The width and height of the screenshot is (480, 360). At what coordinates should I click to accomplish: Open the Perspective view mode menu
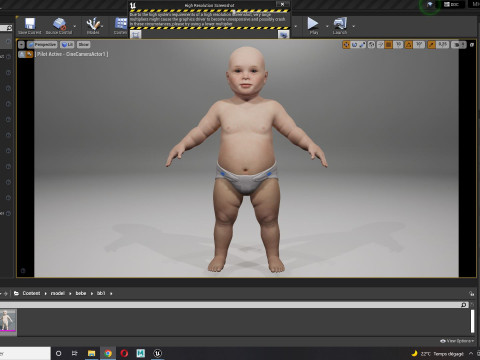[42, 44]
